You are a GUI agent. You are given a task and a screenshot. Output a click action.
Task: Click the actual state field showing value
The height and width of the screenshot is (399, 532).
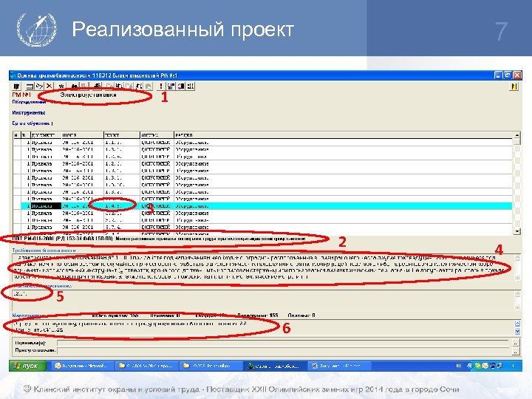[x=263, y=299]
